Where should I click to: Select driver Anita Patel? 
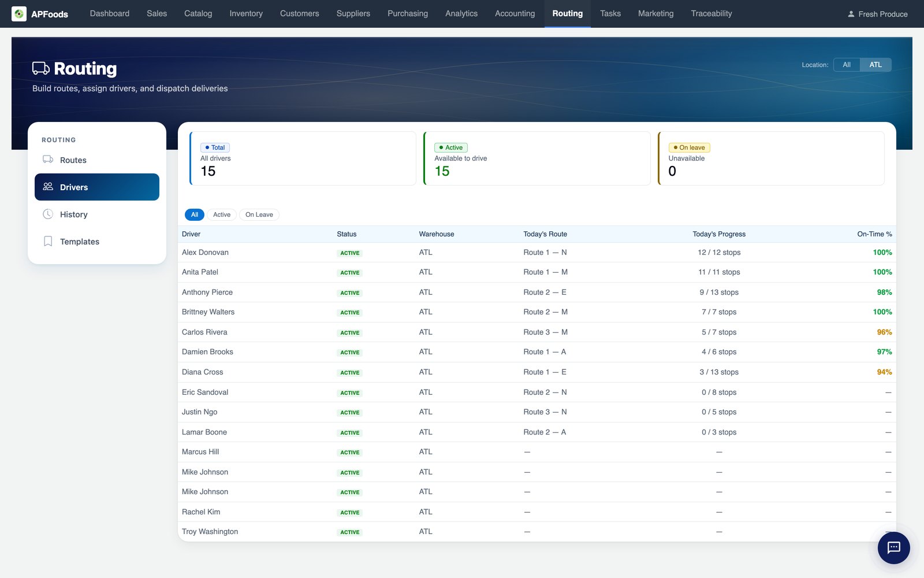[x=200, y=272]
